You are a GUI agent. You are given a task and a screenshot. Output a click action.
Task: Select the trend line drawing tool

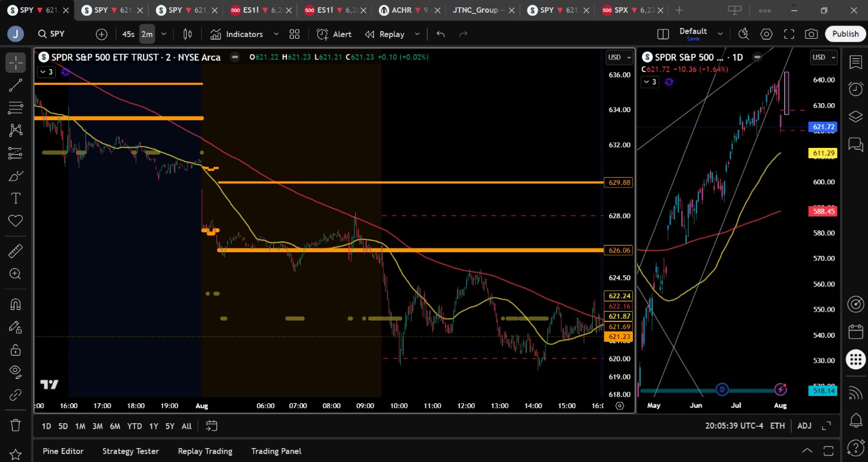click(x=16, y=85)
